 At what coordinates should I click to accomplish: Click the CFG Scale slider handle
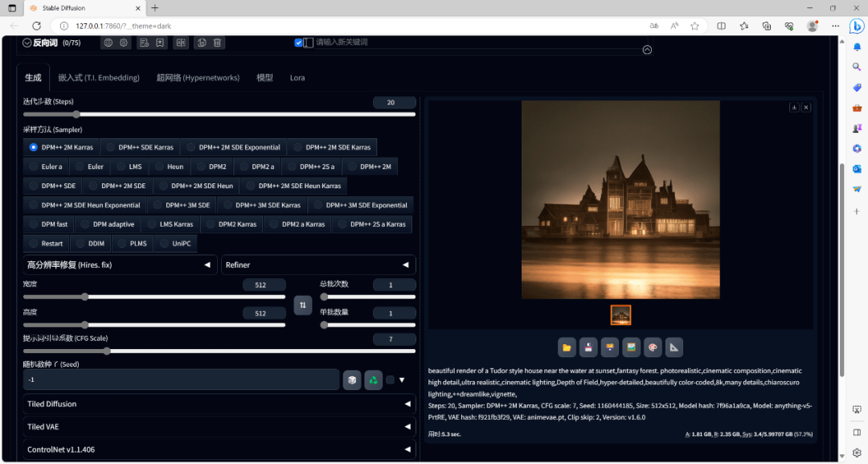pos(107,351)
